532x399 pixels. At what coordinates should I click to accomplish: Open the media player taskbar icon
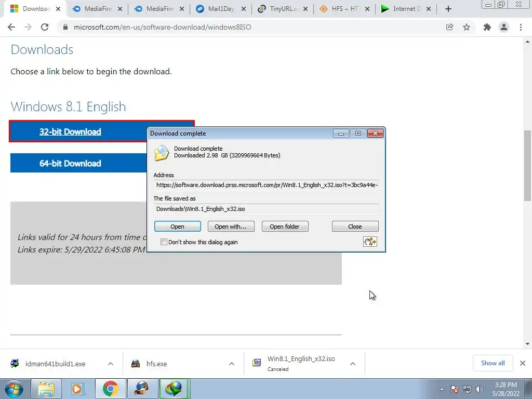pyautogui.click(x=78, y=389)
